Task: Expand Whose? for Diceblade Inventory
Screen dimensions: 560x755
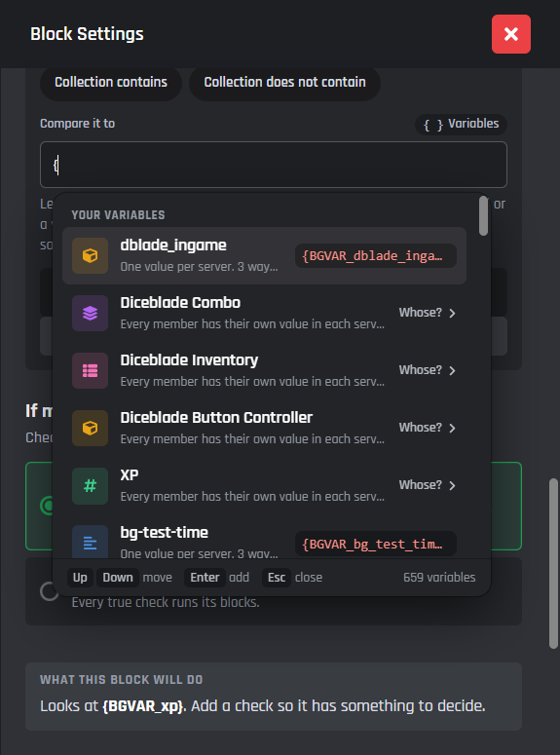Action: 428,370
